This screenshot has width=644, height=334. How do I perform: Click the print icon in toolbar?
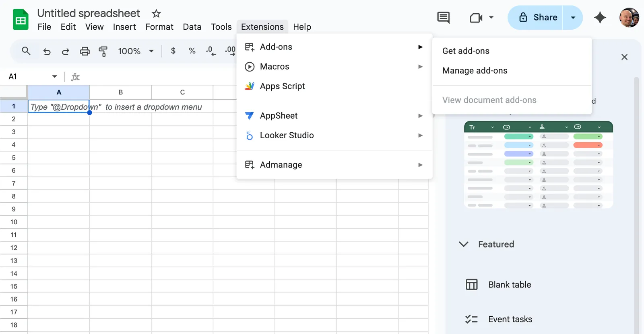tap(85, 51)
